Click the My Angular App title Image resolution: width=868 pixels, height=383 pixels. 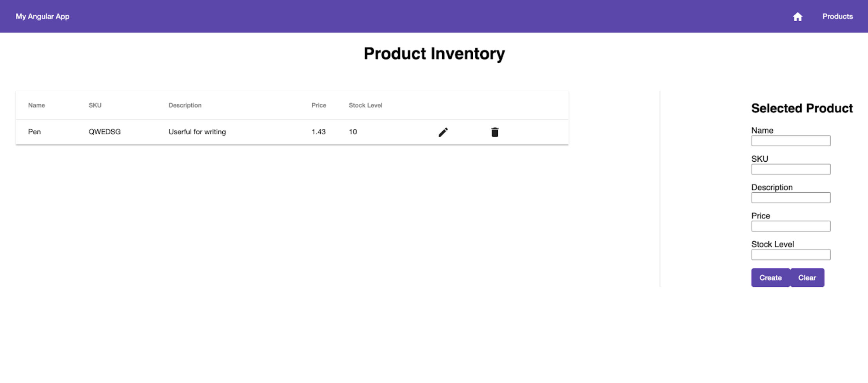click(x=42, y=16)
